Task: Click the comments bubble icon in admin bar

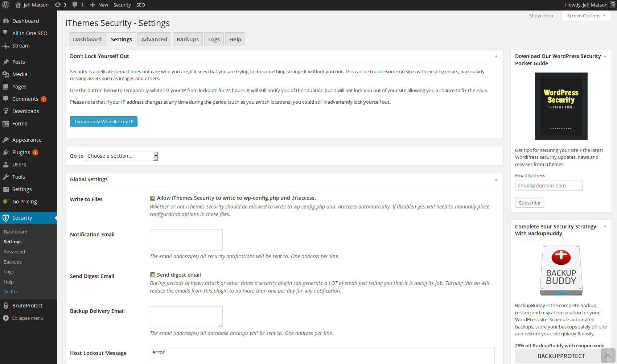Action: [75, 5]
